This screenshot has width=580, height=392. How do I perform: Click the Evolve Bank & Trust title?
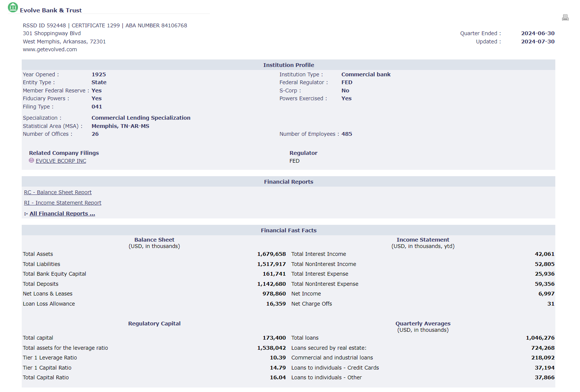(x=51, y=10)
